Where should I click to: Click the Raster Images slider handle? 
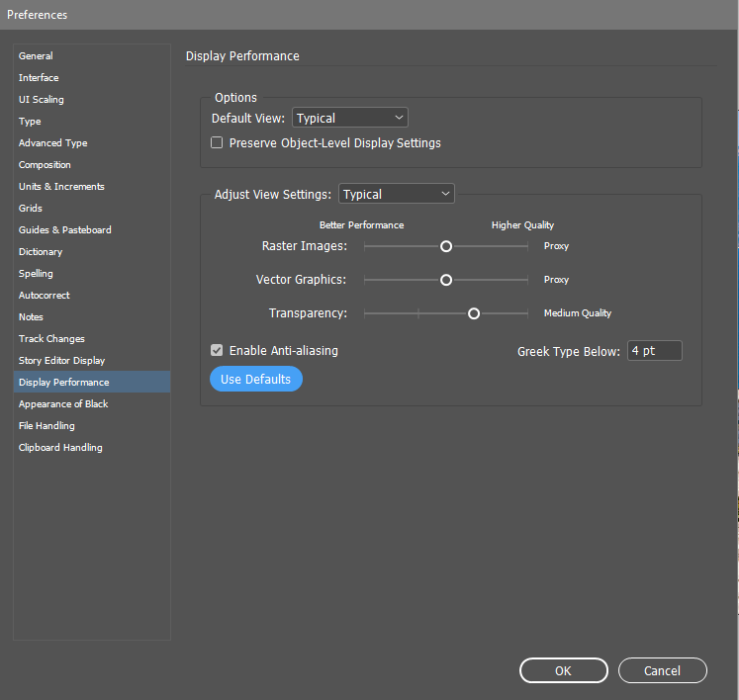446,246
